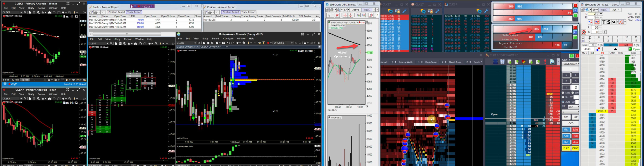
Task: Zoom out the chart in the 15 min window
Action: pos(70,12)
